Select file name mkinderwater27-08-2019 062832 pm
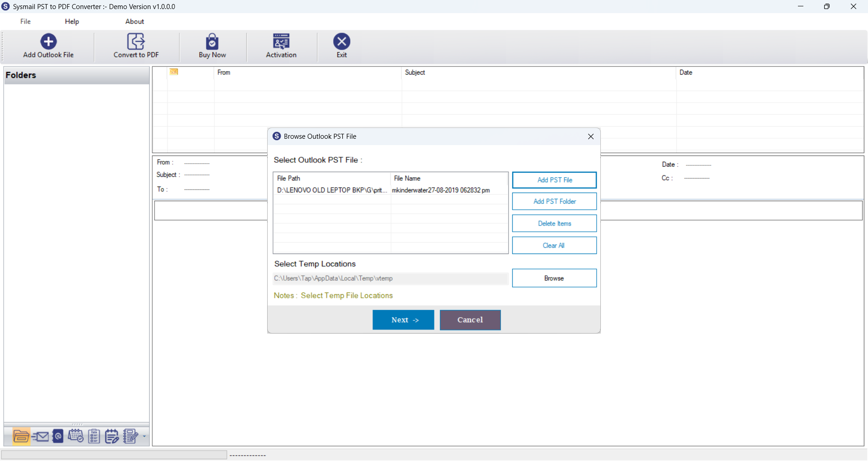Screen dimensions: 868x461 coord(441,190)
